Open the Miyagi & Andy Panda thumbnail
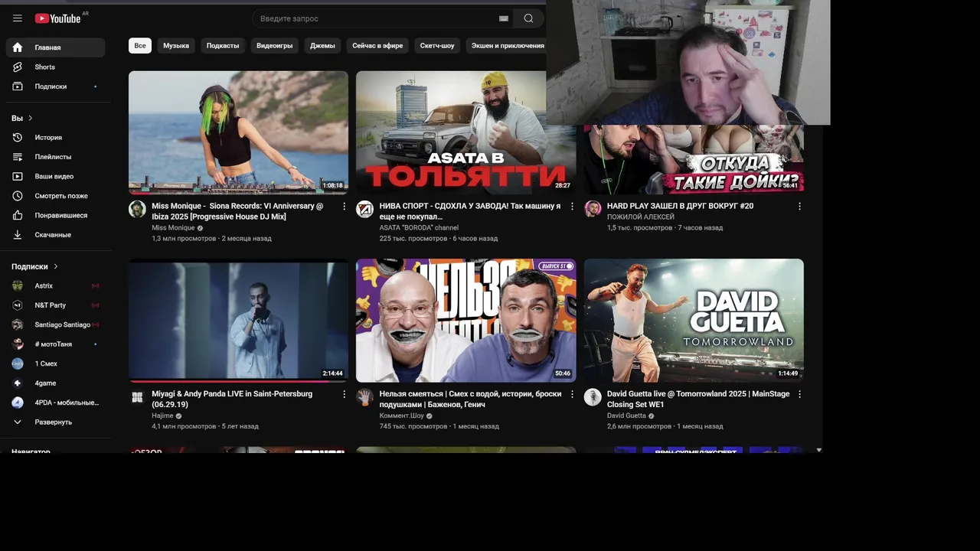Viewport: 980px width, 551px height. click(238, 321)
